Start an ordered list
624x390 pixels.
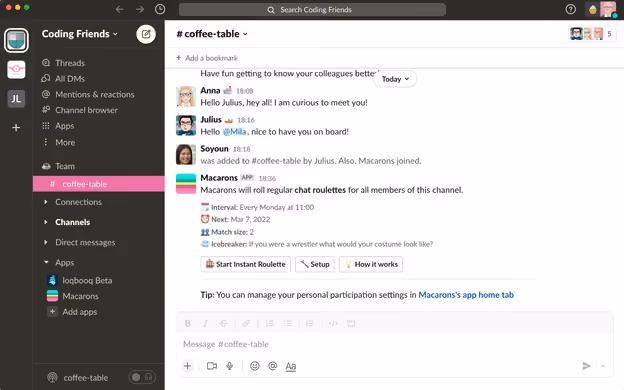[x=269, y=324]
